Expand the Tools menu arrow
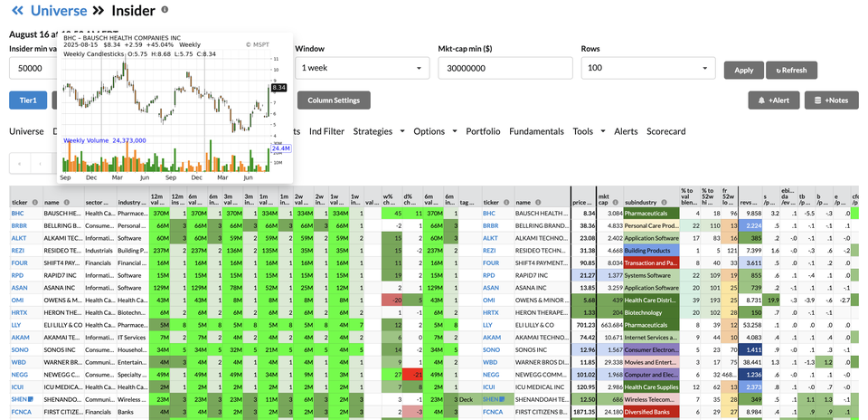 point(602,131)
